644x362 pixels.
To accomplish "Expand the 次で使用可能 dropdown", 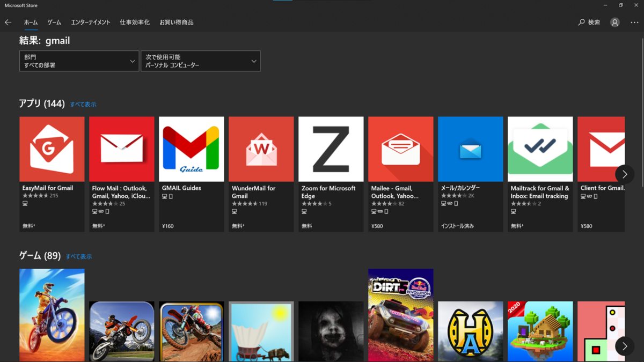I will tap(201, 61).
